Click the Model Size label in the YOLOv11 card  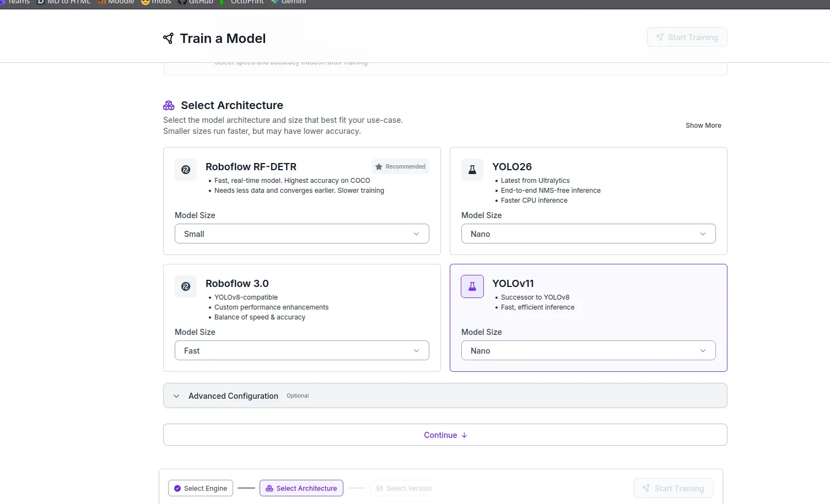click(482, 332)
